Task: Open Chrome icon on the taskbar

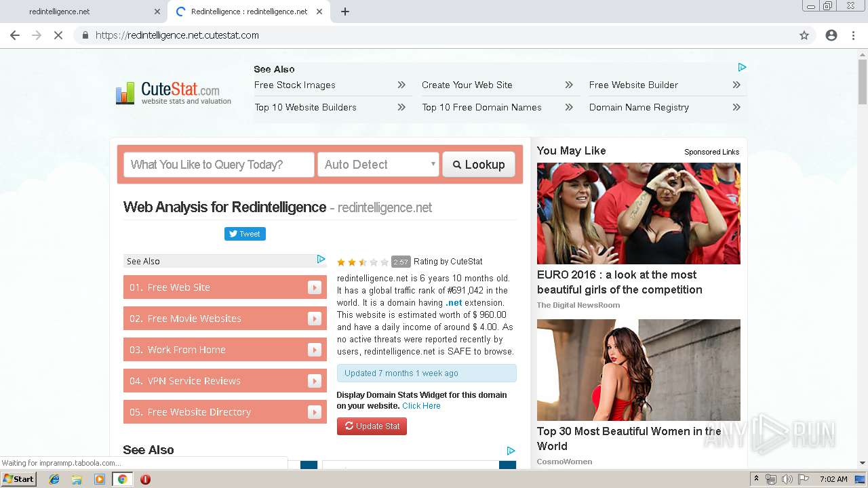Action: [122, 479]
